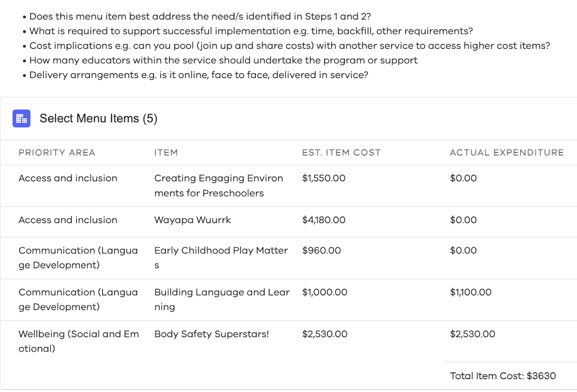
Task: Sort by the Priority Area column header
Action: [57, 153]
